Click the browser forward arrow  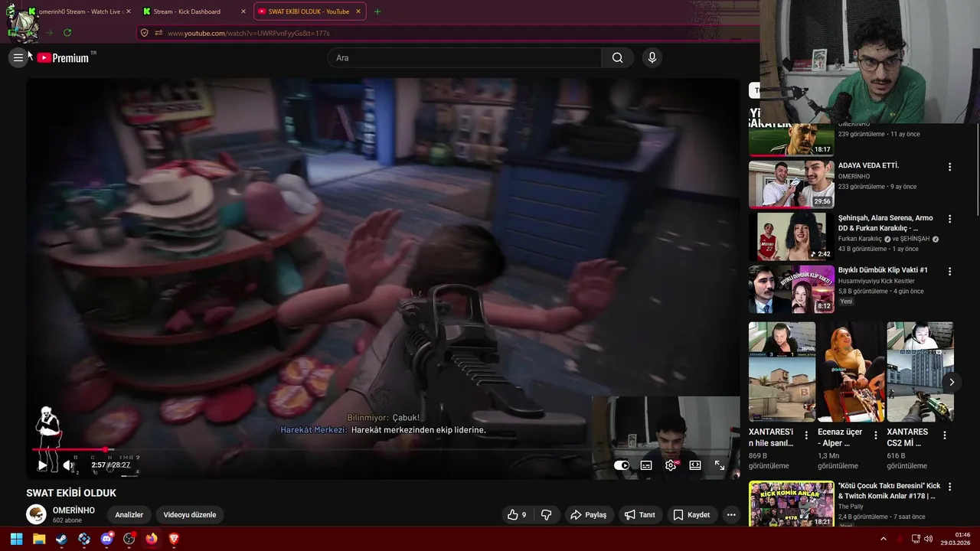[x=49, y=33]
